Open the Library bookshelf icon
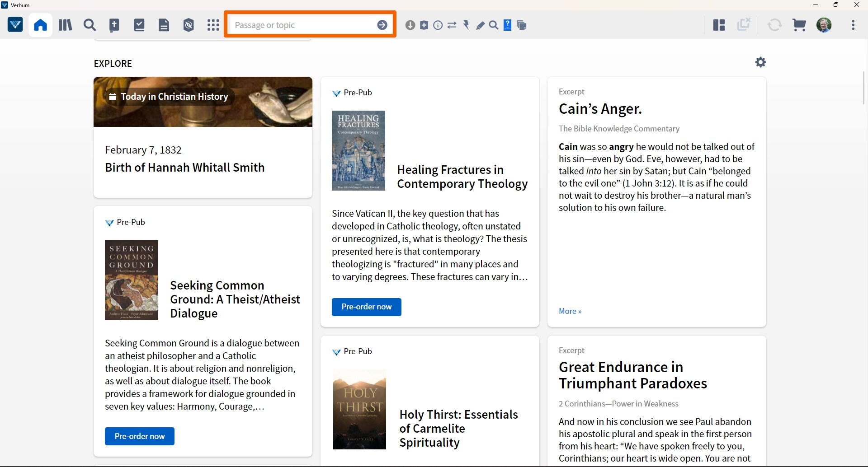Viewport: 868px width, 467px height. tap(65, 25)
